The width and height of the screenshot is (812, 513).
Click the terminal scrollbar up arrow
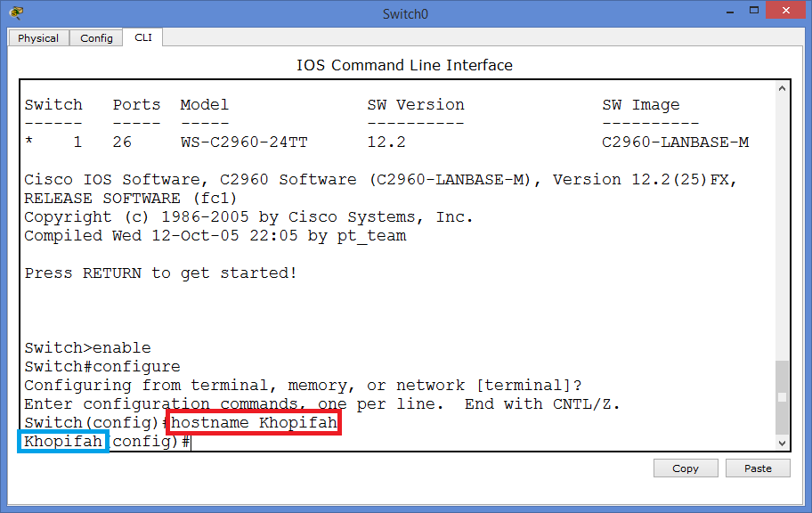point(782,89)
